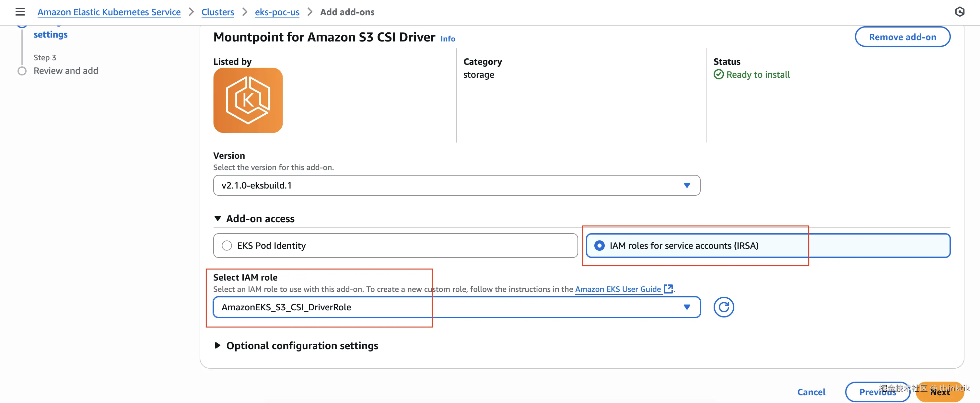The image size is (980, 403).
Task: Click the Review and add step circle
Action: [22, 71]
